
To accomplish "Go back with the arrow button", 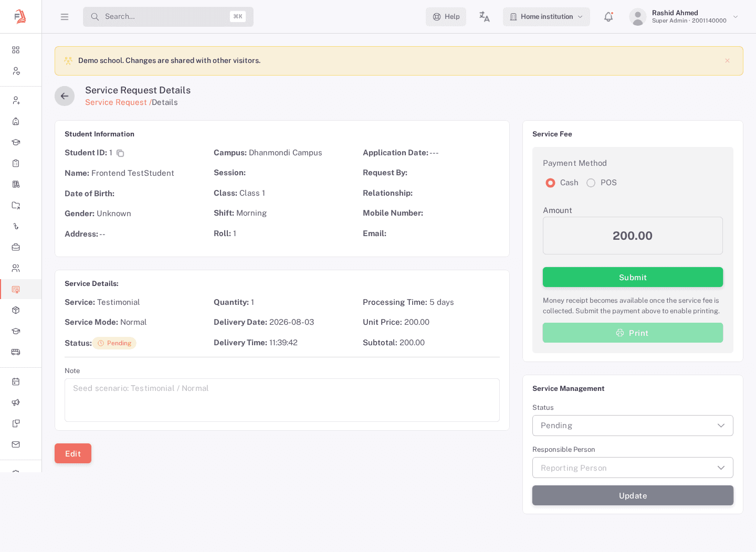I will click(x=65, y=96).
